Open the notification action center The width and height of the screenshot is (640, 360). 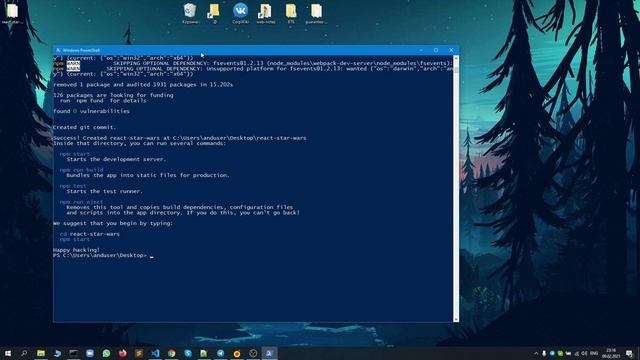(629, 353)
